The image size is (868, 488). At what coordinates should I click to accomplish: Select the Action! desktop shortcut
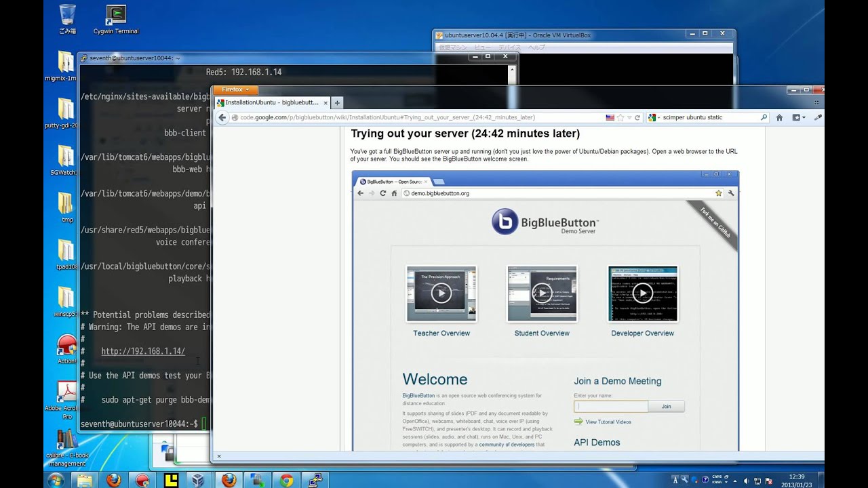(66, 349)
